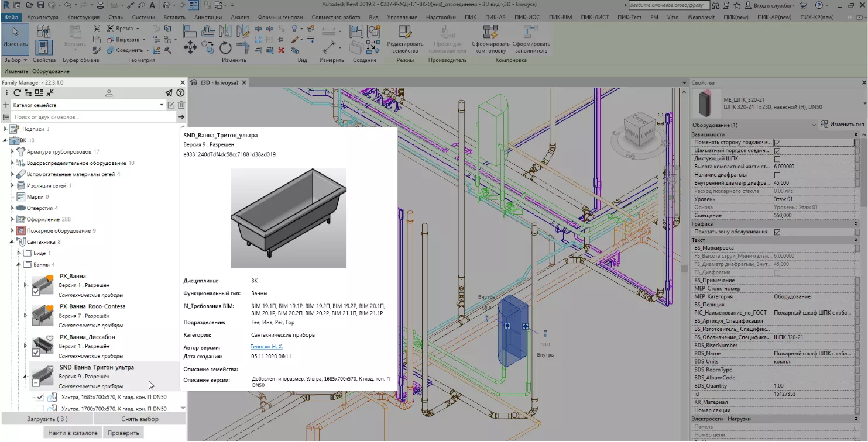Switch to the Управление ribbon tab
Screen dimensions: 868x442
402,18
